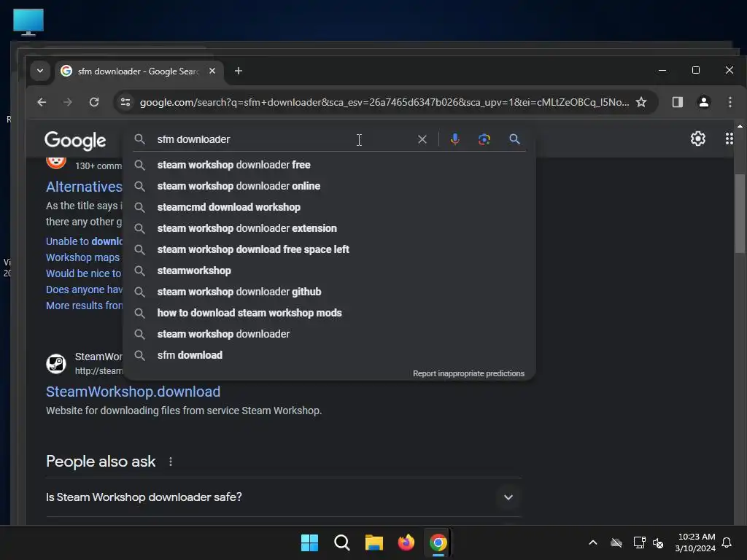Screen dimensions: 747x560
Task: Open the Workshop maps sublink
Action: pyautogui.click(x=83, y=257)
